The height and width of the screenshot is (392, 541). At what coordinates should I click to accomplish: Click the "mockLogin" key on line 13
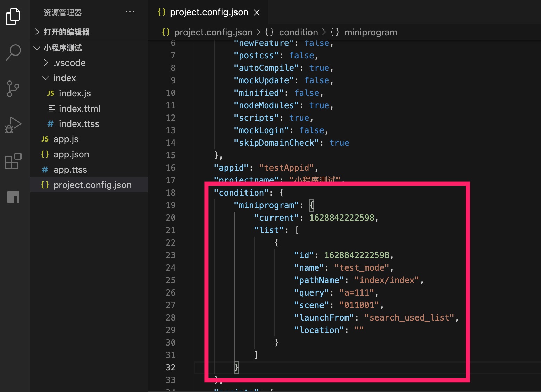(261, 130)
